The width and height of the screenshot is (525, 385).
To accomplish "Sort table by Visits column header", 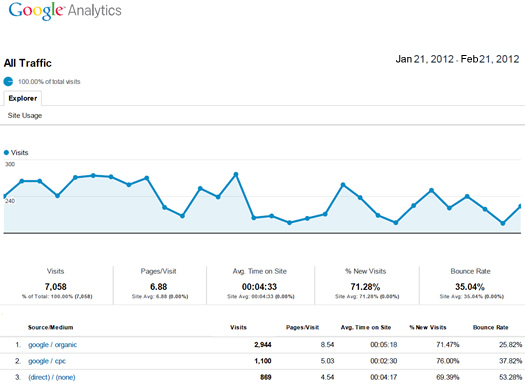I will [x=238, y=327].
